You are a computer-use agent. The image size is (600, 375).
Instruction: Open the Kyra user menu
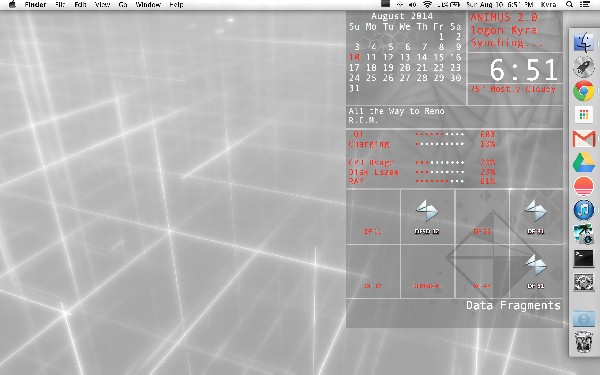pos(548,5)
